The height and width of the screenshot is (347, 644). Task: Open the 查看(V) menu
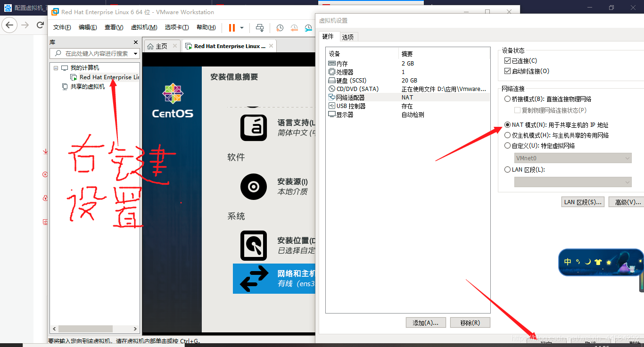(114, 27)
